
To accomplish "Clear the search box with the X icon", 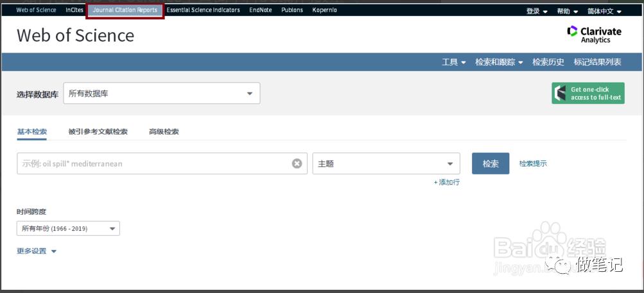I will click(x=297, y=163).
